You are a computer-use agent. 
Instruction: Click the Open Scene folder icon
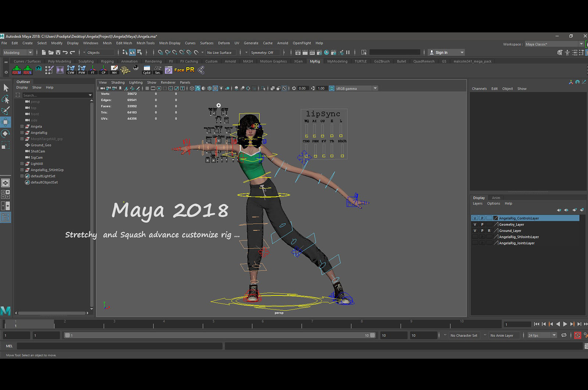[x=51, y=52]
